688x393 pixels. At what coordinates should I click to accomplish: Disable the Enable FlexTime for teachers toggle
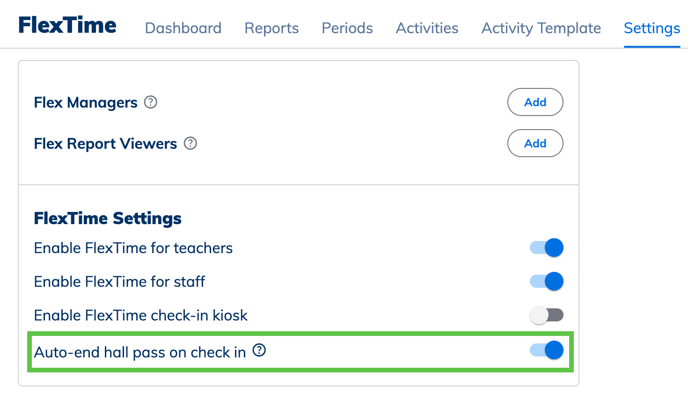click(546, 248)
